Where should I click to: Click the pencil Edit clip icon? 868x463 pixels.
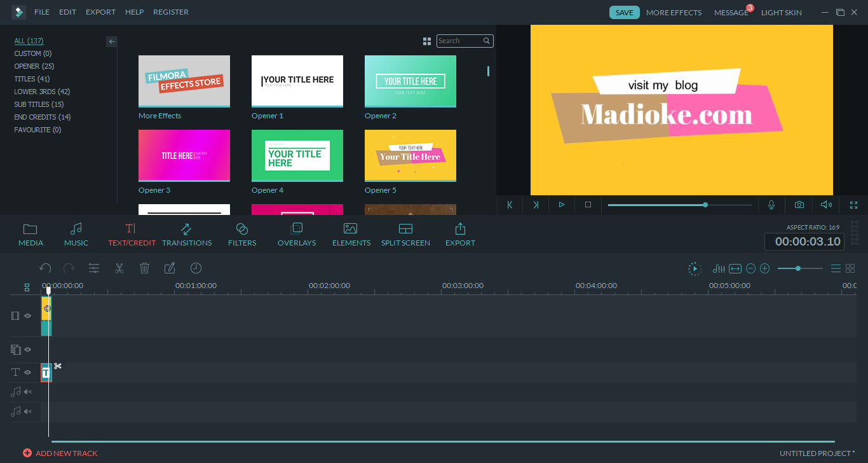(170, 268)
